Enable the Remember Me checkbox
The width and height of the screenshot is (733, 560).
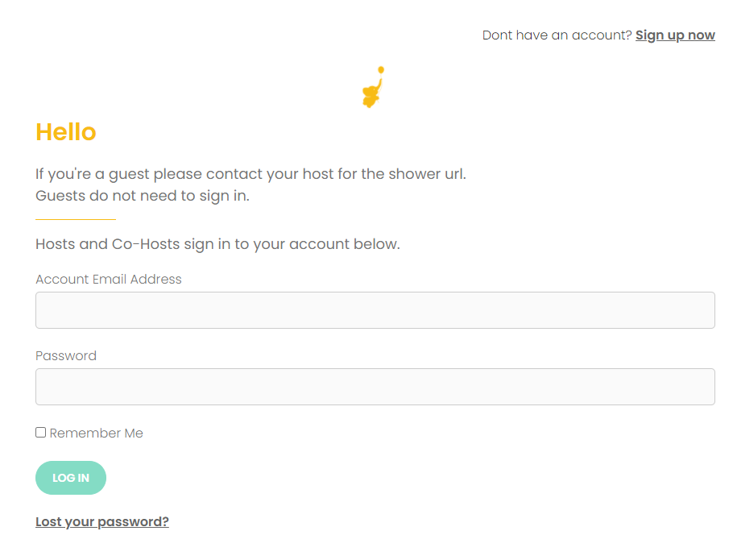41,433
